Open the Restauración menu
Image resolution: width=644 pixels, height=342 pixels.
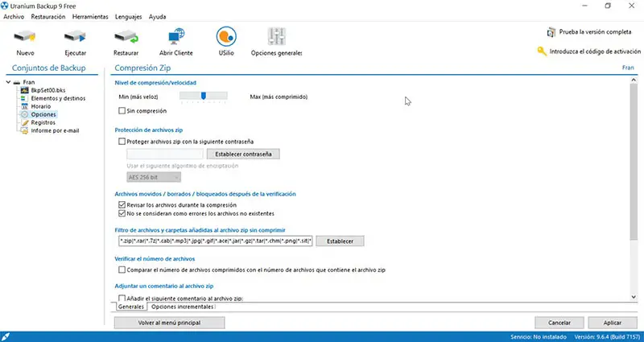pos(48,17)
